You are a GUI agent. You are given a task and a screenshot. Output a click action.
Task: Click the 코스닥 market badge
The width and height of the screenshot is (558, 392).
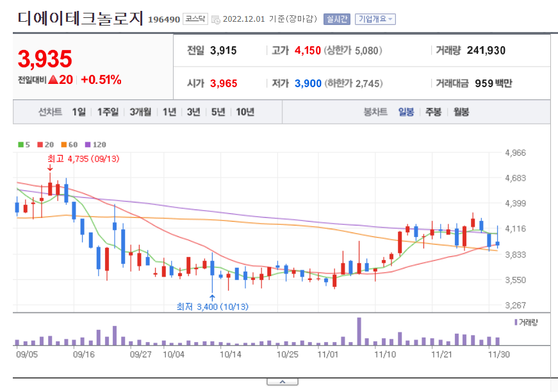click(x=195, y=19)
